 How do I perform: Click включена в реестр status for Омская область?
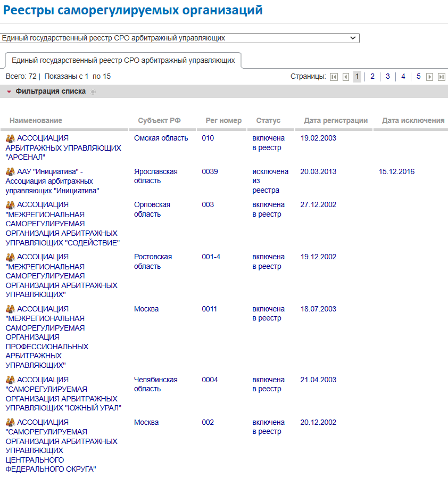pos(268,143)
